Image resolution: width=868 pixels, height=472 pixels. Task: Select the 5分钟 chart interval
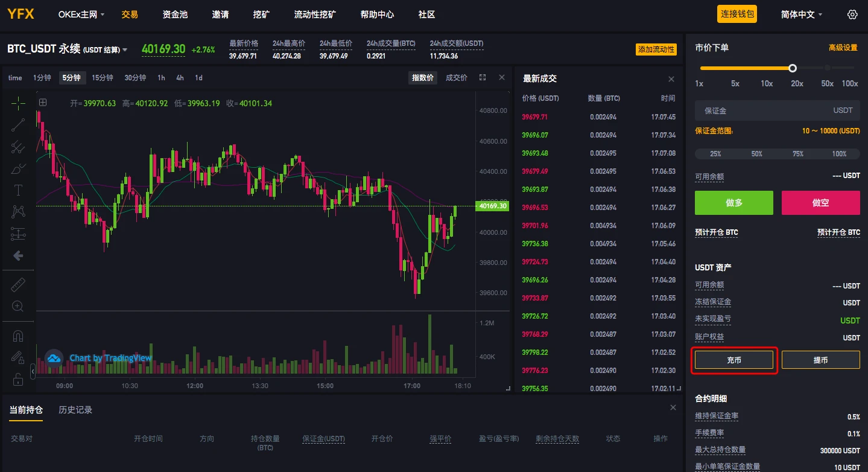71,78
